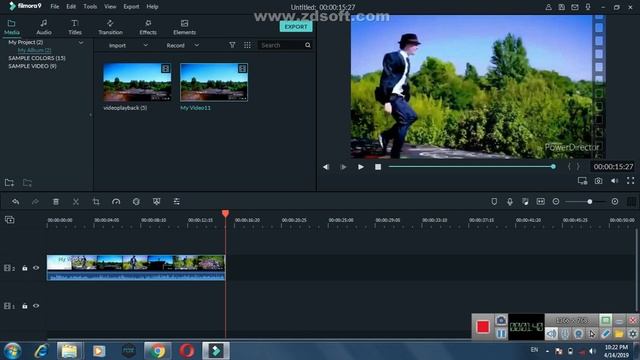Viewport: 640px width, 360px height.
Task: Click the media Search field
Action: tap(282, 45)
